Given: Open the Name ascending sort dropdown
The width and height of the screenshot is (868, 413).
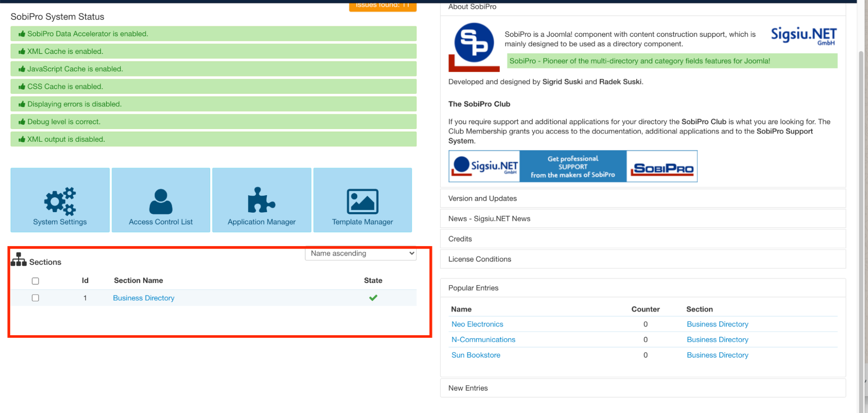Looking at the screenshot, I should tap(361, 253).
